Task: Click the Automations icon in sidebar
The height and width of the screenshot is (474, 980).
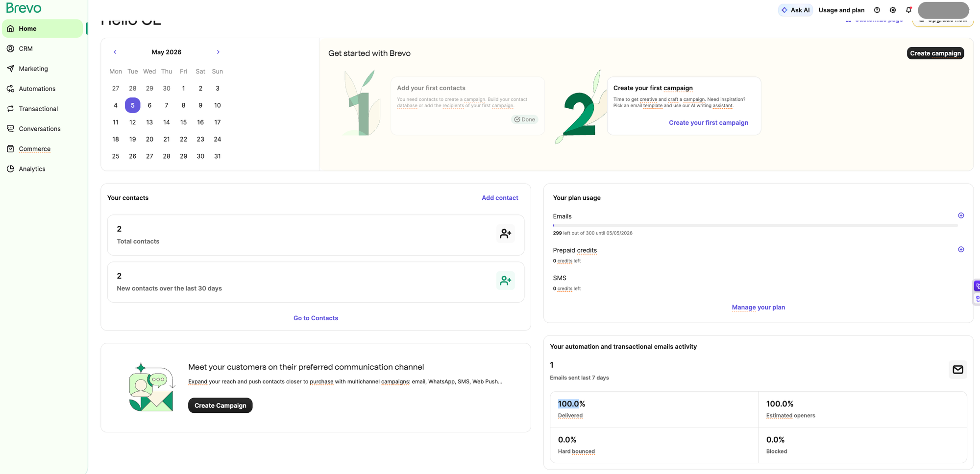Action: point(10,89)
